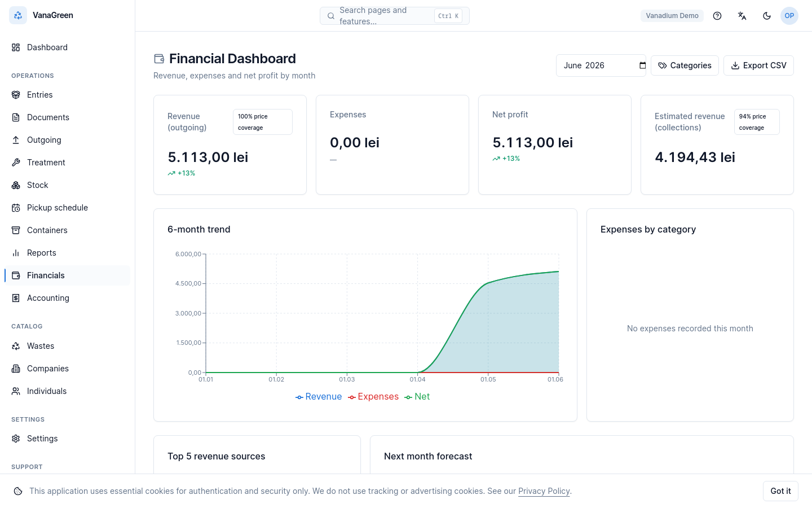Click the 01.05 point on trend chart
This screenshot has height=508, width=812.
(x=488, y=283)
